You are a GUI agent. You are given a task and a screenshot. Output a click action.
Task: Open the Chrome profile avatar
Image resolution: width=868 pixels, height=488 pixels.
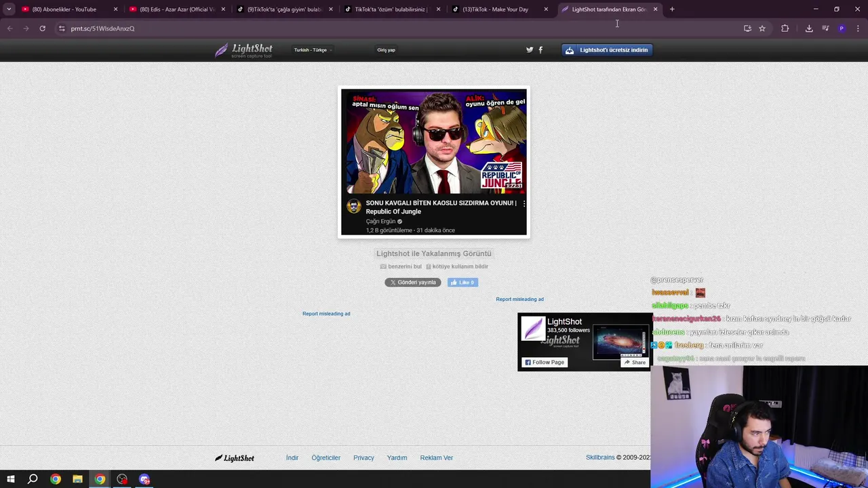pos(842,28)
